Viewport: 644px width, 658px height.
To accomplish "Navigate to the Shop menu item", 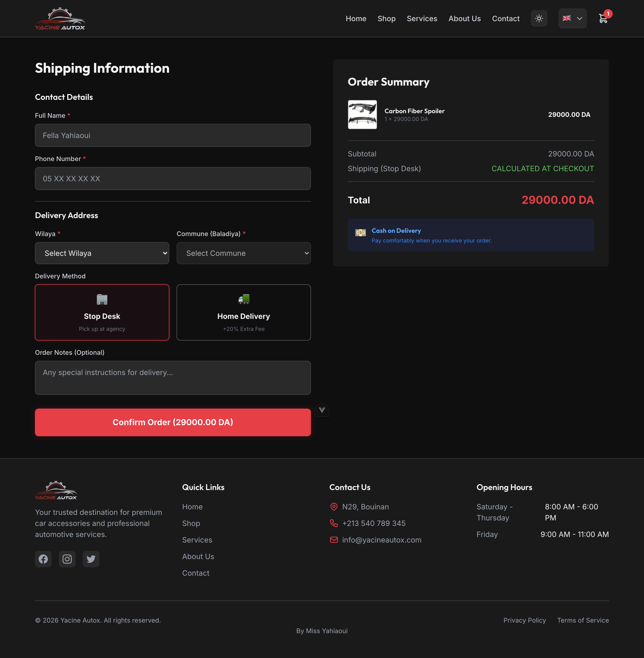I will [x=386, y=19].
